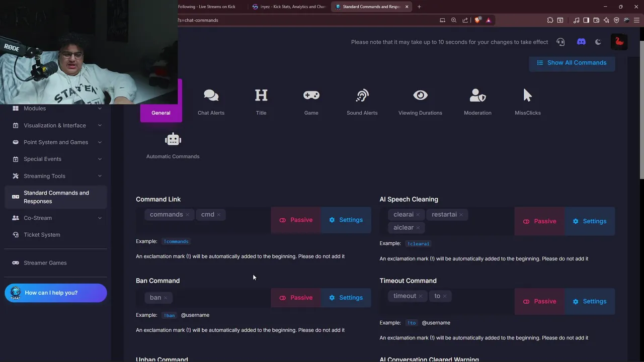Click the Command Link alias input field
The image size is (644, 362).
203,220
